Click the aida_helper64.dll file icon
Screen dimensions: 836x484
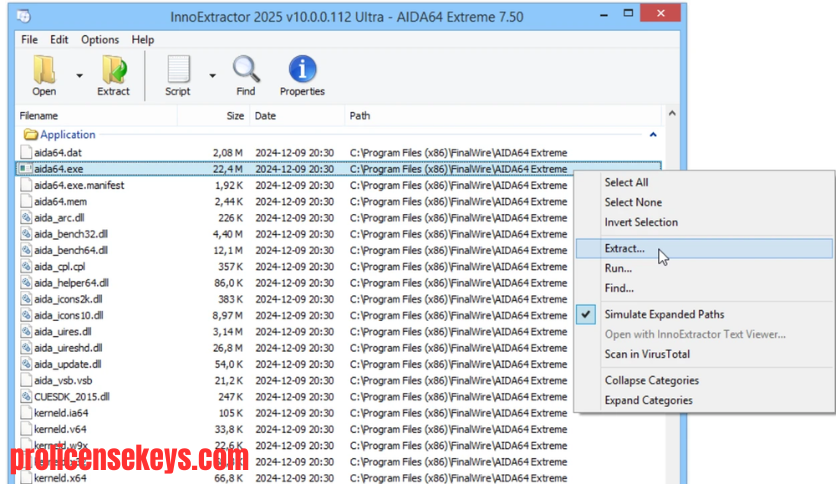point(26,283)
